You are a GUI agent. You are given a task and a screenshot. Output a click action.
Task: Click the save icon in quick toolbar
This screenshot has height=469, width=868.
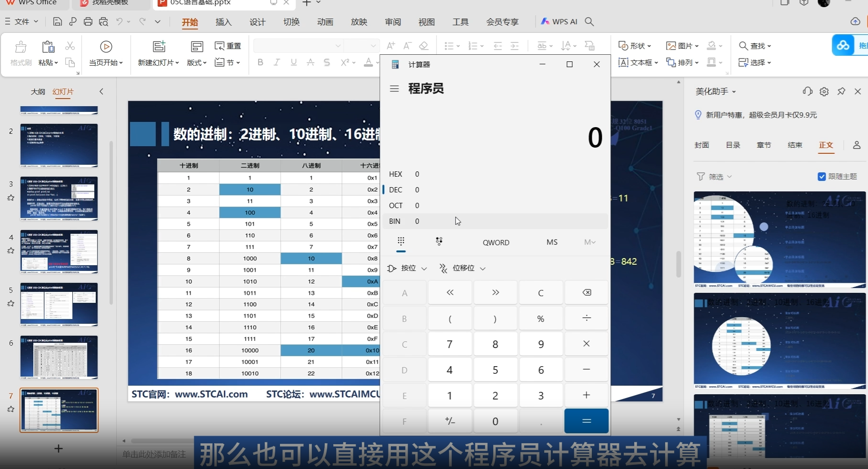58,22
